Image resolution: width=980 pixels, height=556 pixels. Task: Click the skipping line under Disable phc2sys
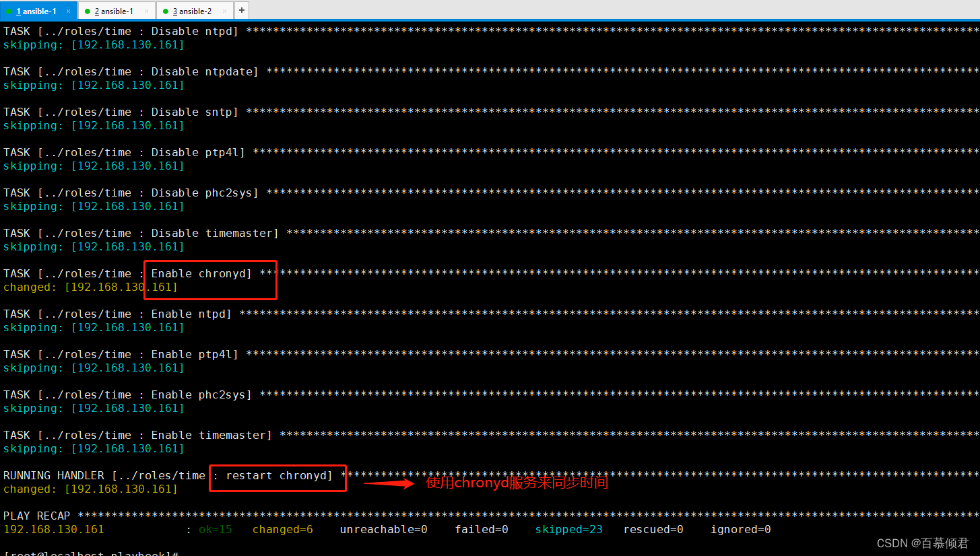tap(94, 207)
